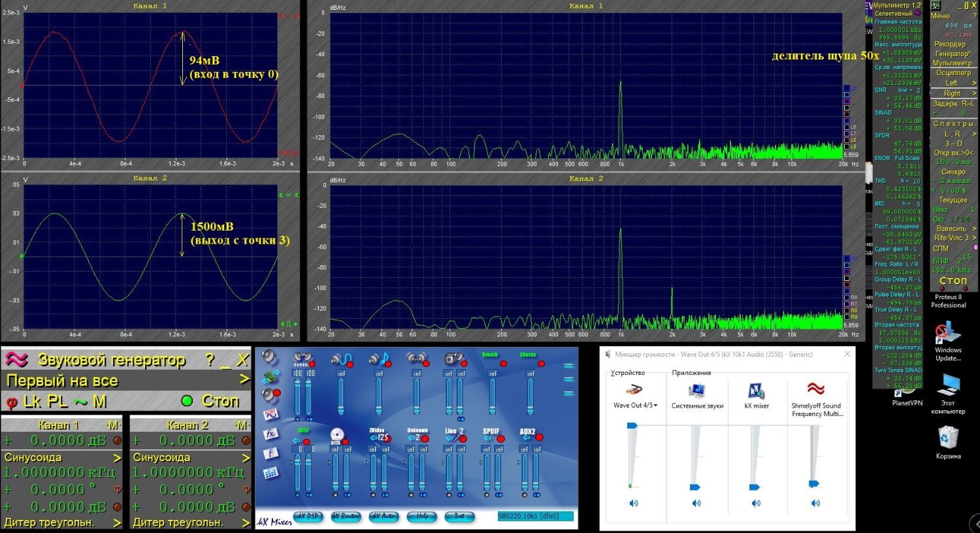Select Генератор in the side menu
This screenshot has height=533, width=980.
pos(953,54)
